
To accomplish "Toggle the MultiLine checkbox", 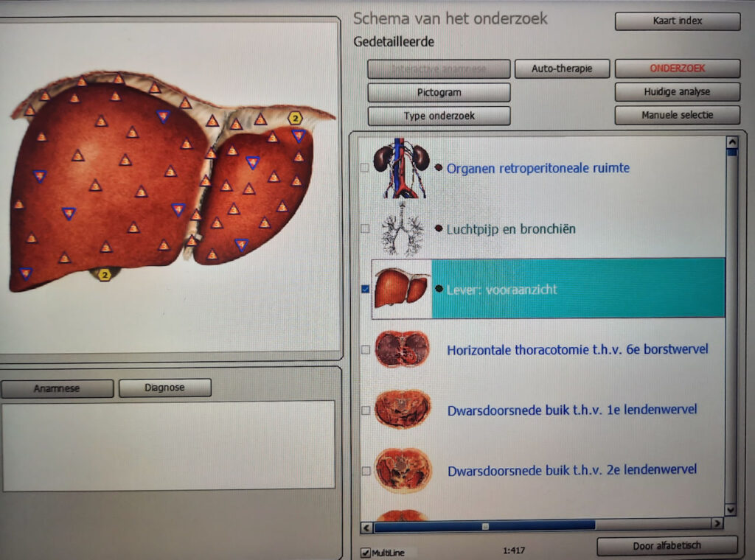I will coord(366,553).
